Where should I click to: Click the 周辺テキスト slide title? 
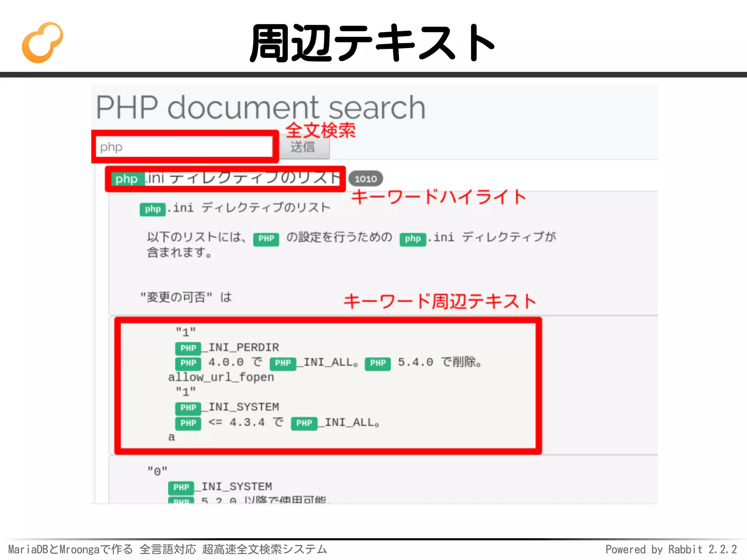pyautogui.click(x=372, y=43)
